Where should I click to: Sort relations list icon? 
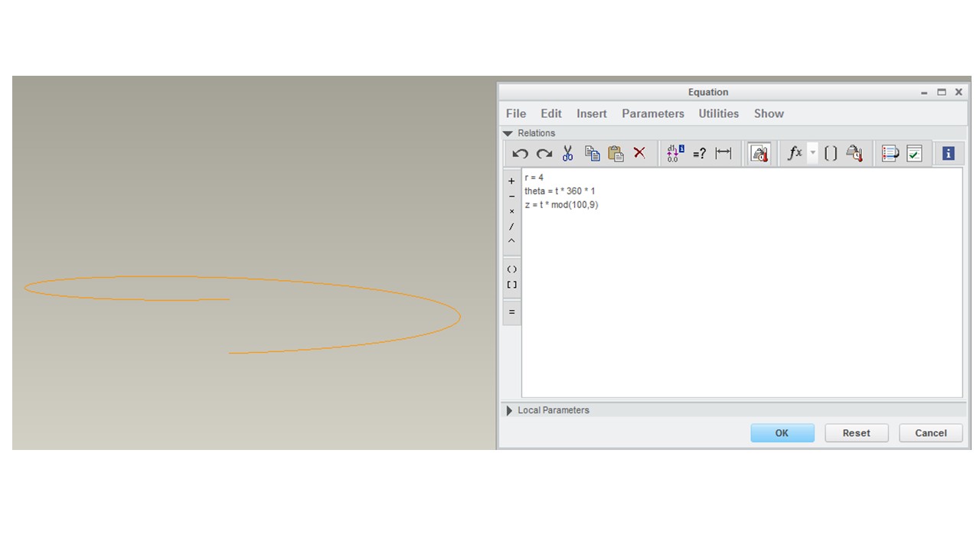tap(890, 154)
